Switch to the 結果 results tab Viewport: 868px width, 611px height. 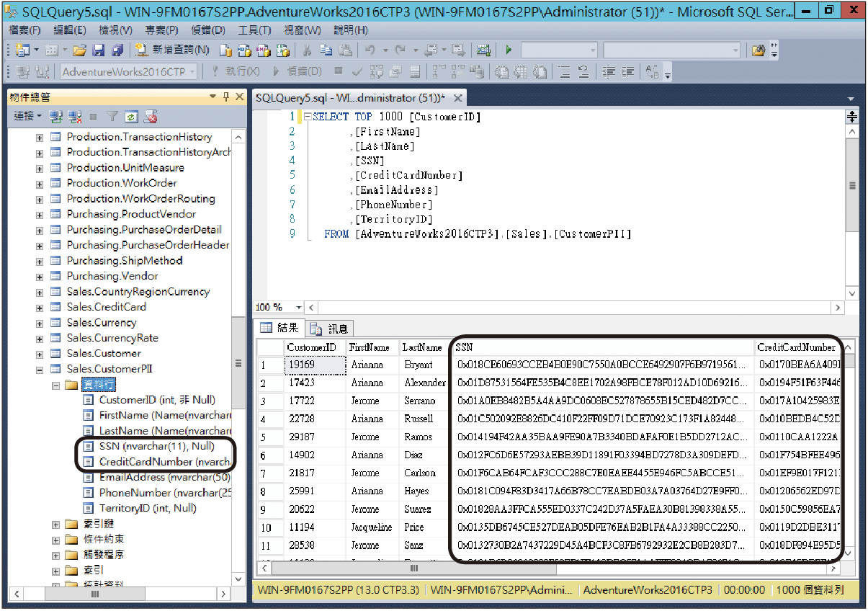pos(279,328)
